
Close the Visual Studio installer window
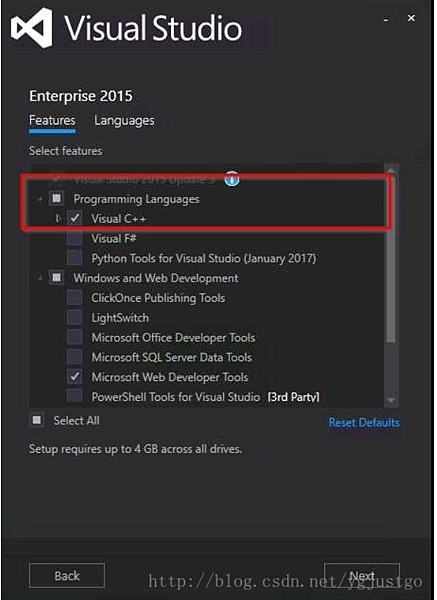411,18
